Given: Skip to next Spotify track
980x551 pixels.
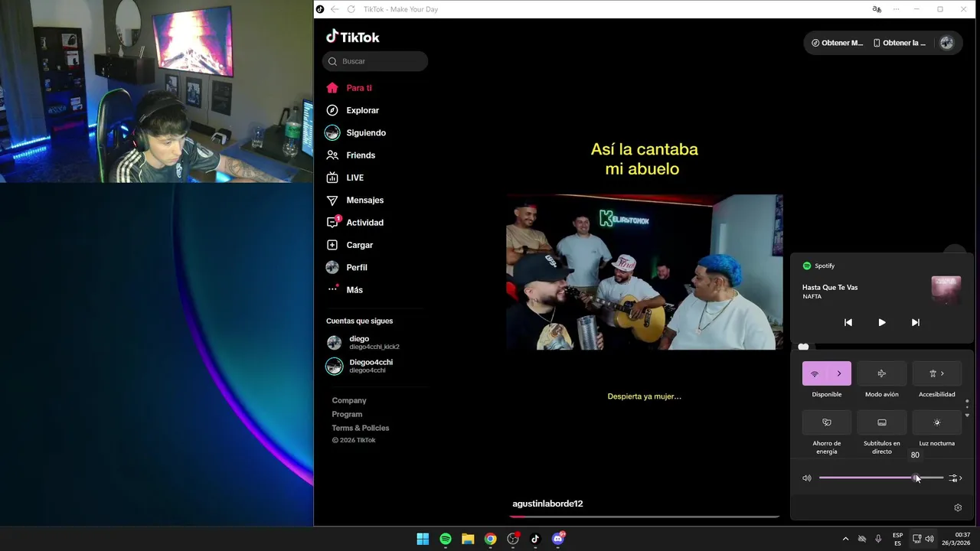Looking at the screenshot, I should (x=916, y=323).
